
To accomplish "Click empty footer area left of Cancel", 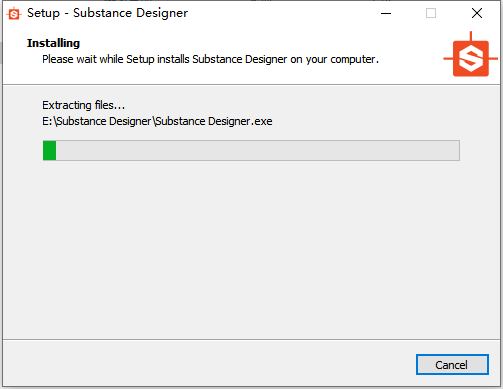I will point(207,364).
